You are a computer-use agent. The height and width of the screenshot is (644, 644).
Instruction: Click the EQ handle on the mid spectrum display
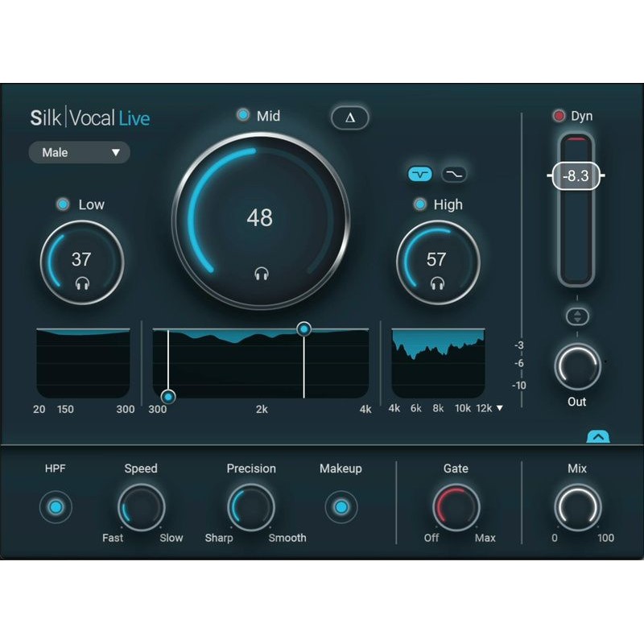click(303, 328)
